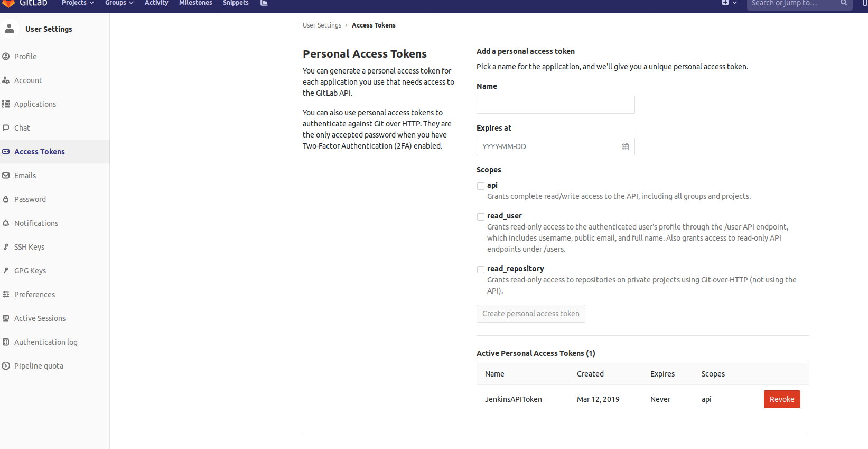The image size is (868, 449).
Task: Open Password settings
Action: click(30, 199)
